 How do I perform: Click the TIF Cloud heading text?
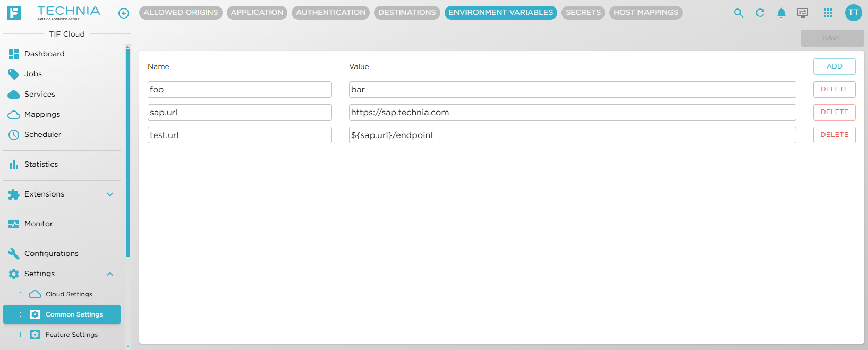coord(67,34)
